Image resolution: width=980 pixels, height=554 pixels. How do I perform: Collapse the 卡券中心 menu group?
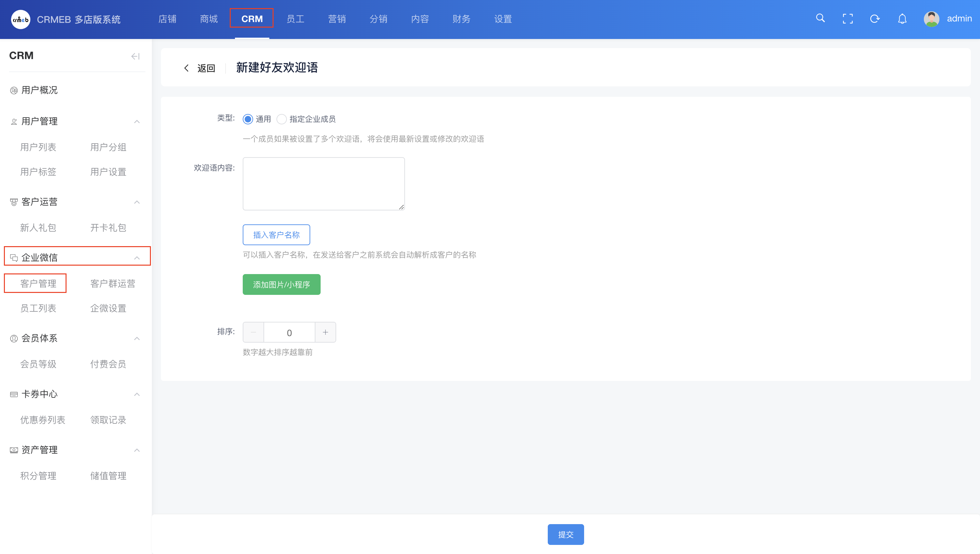(x=137, y=394)
